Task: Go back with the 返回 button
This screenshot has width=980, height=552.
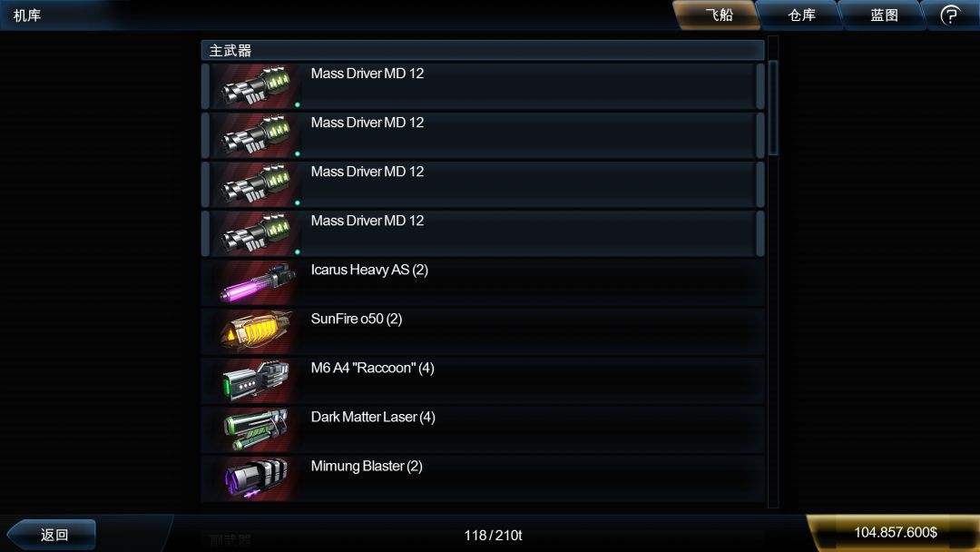Action: pyautogui.click(x=54, y=535)
